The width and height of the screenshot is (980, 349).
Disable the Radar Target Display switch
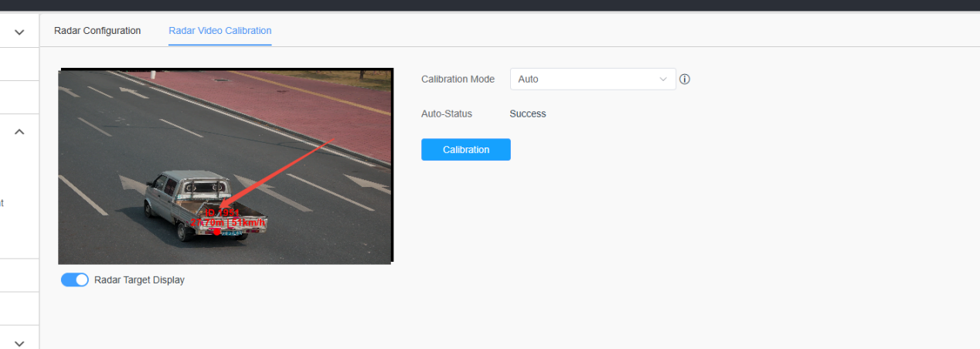[75, 280]
